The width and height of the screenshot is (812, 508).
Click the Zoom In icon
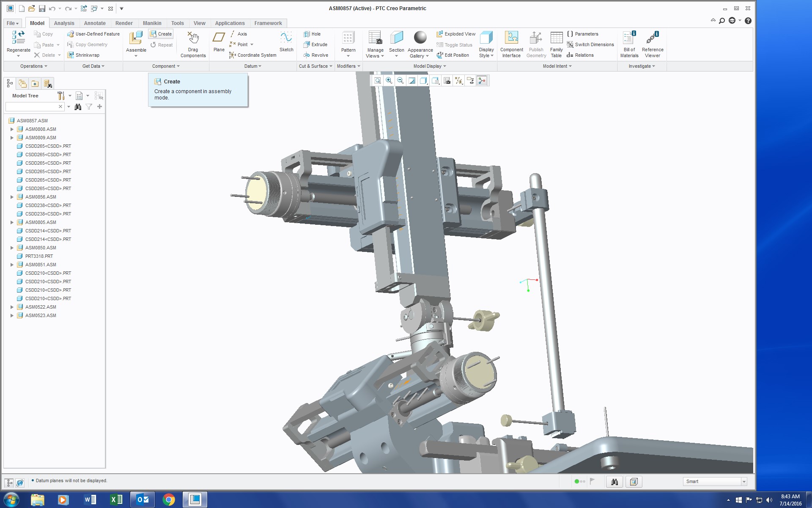coord(389,80)
